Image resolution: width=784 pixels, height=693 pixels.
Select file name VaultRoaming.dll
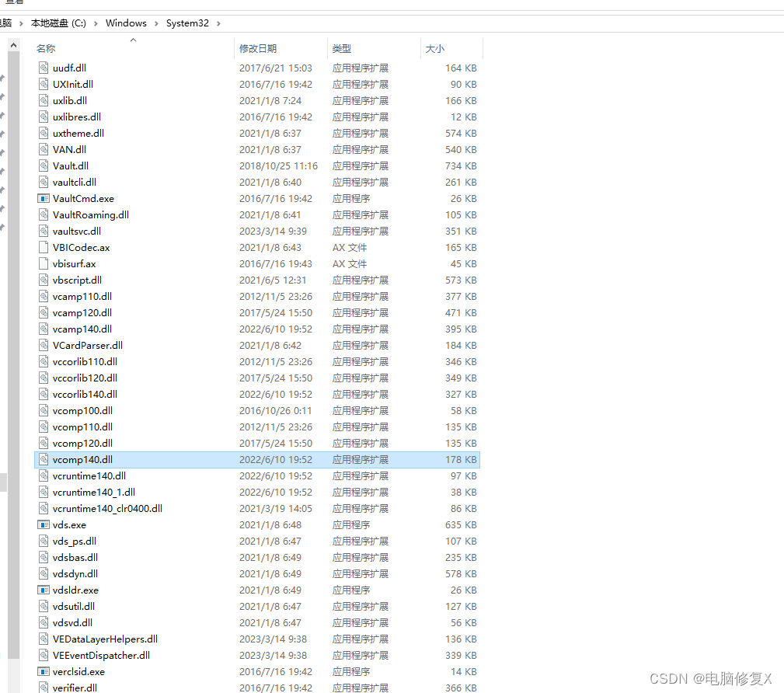click(91, 215)
